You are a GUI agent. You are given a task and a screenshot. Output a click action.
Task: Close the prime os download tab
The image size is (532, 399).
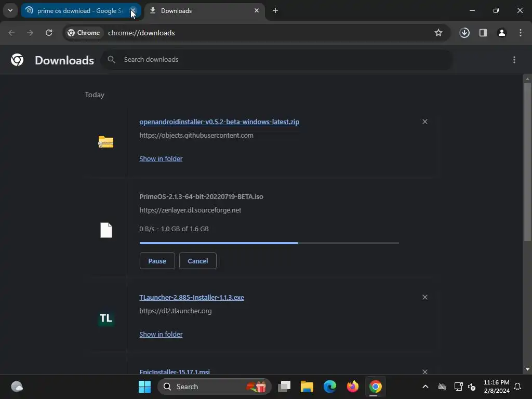[133, 11]
